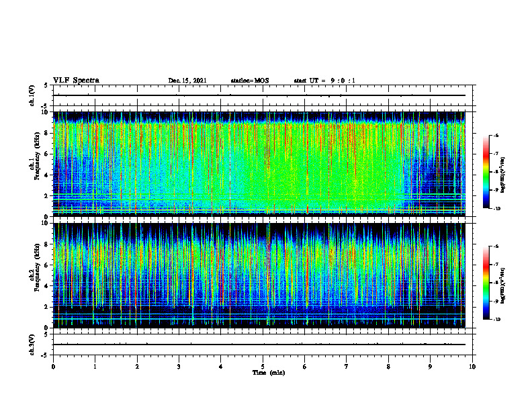Click inside the ch.2 spectrogram panel
The height and width of the screenshot is (411, 532).
pos(259,275)
